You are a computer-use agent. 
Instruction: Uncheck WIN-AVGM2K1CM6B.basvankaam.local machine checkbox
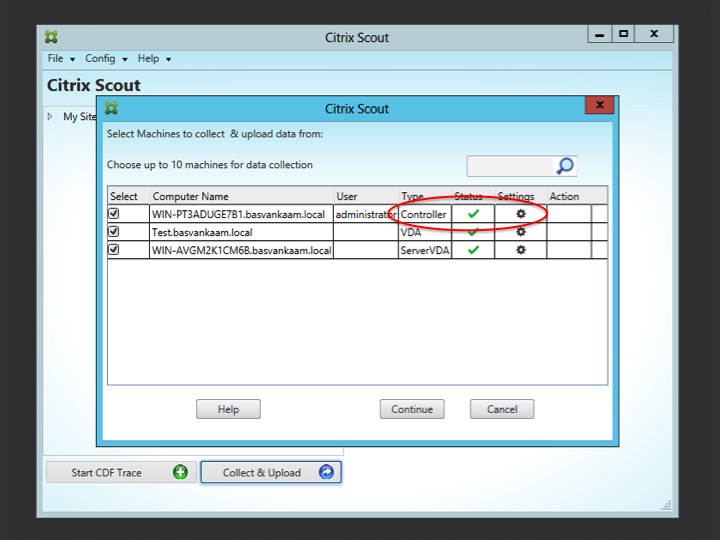[x=114, y=249]
